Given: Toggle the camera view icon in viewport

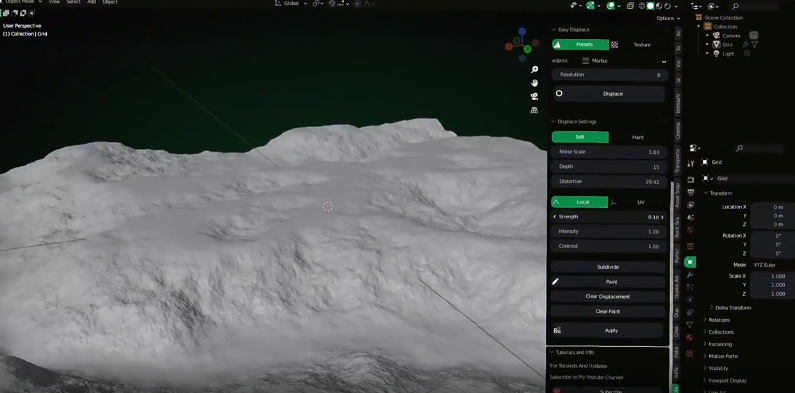Looking at the screenshot, I should tap(534, 96).
